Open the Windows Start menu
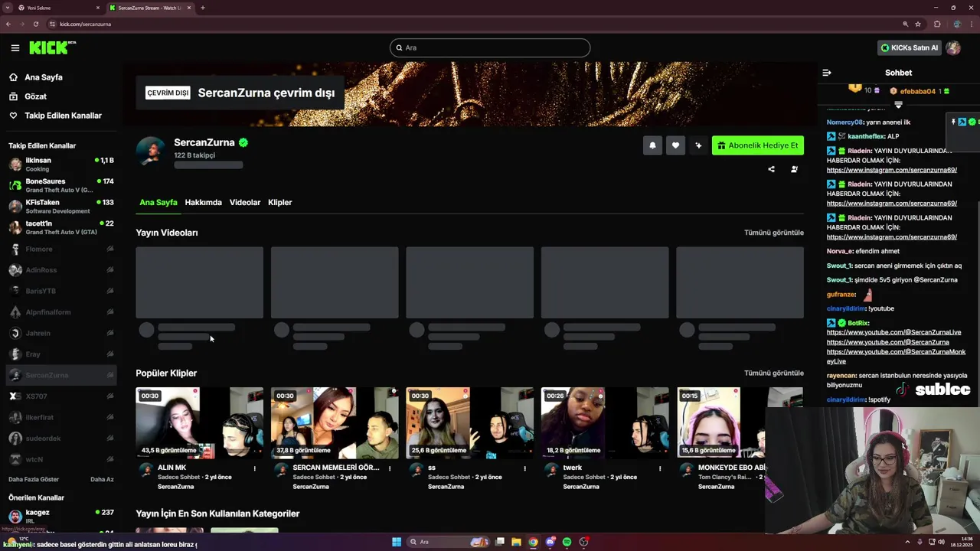Screen dimensions: 980x551 pyautogui.click(x=397, y=542)
